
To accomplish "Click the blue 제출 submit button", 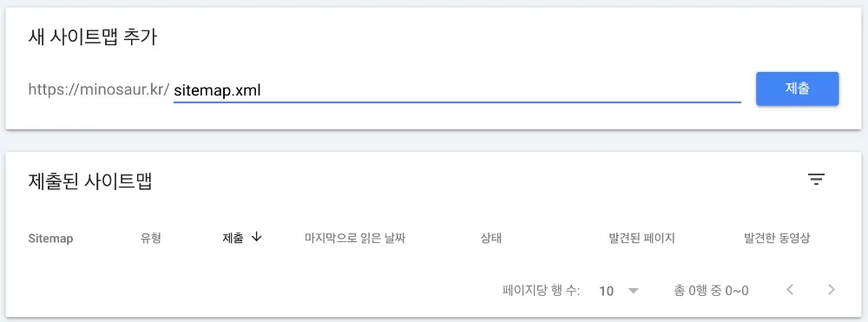I will 797,89.
